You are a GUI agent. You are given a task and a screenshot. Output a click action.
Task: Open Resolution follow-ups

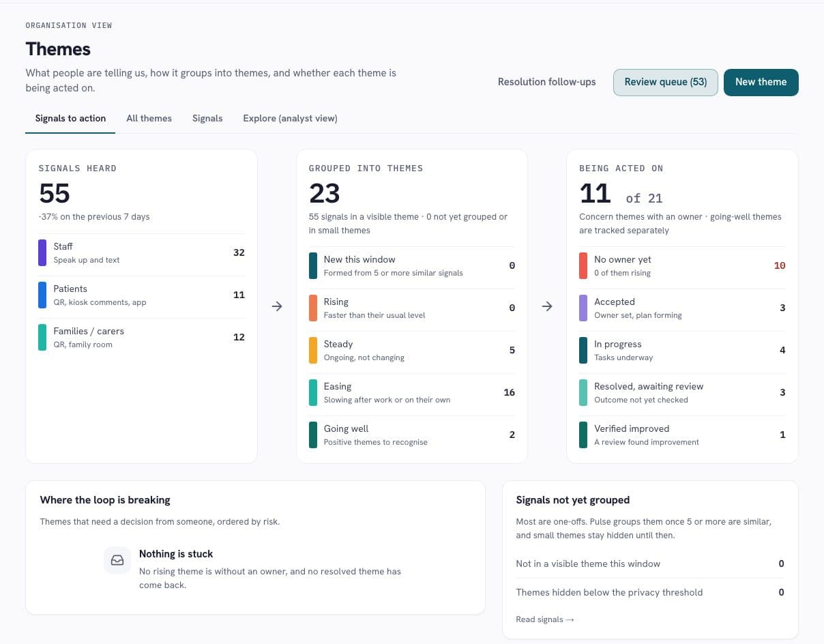[x=546, y=82]
